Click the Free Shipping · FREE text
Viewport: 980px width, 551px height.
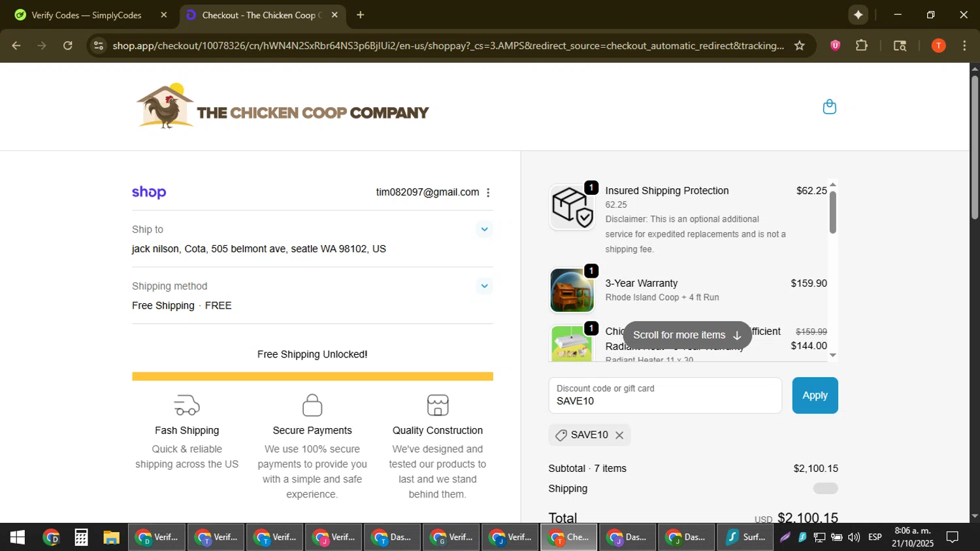click(x=182, y=306)
